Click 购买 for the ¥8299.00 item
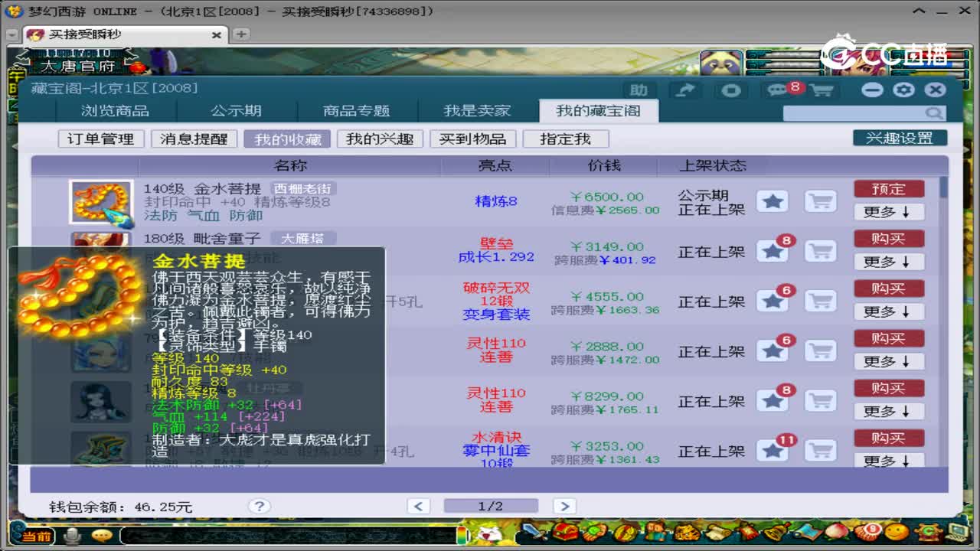The height and width of the screenshot is (551, 980). (x=889, y=388)
